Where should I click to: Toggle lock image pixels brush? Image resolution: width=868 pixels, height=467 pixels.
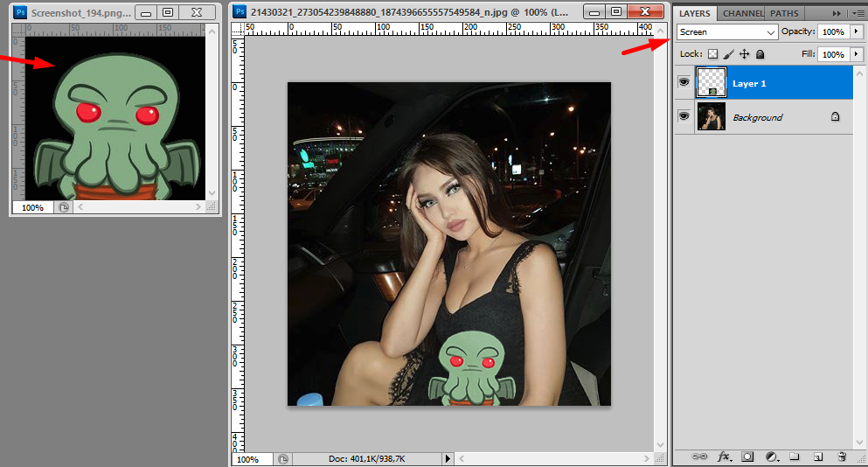[x=728, y=53]
